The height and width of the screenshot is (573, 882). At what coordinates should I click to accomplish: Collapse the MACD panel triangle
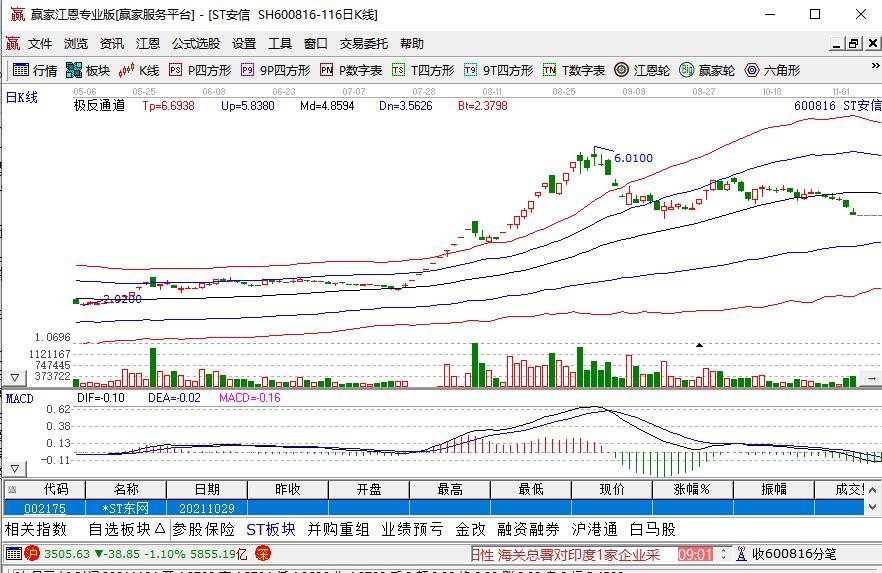point(15,468)
